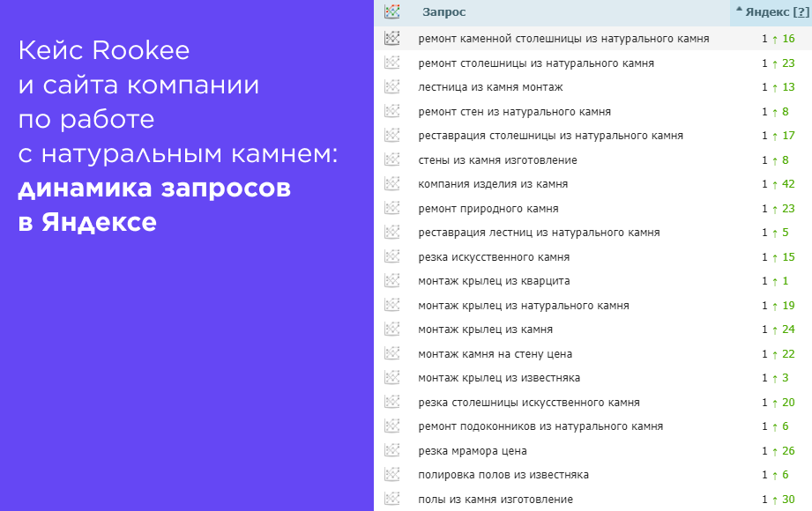Click the chart icon beside 'компания изделия из камня'
812x511 pixels.
coord(393,183)
